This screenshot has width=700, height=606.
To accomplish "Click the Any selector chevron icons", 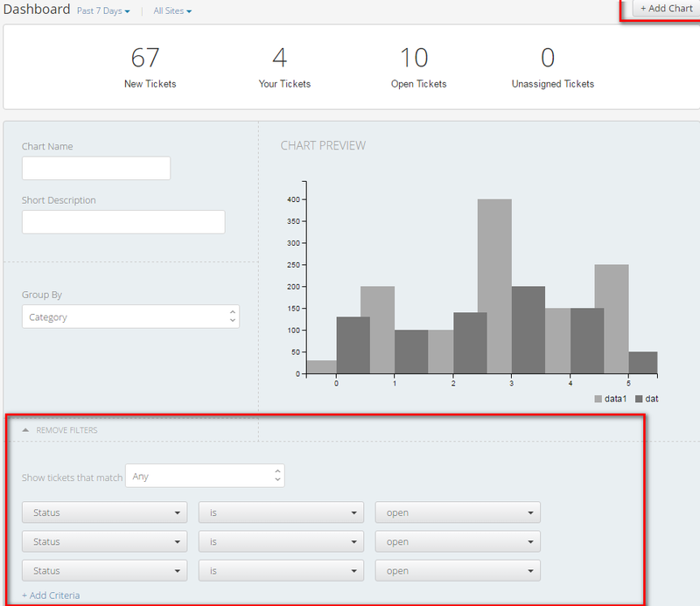I will tap(277, 476).
